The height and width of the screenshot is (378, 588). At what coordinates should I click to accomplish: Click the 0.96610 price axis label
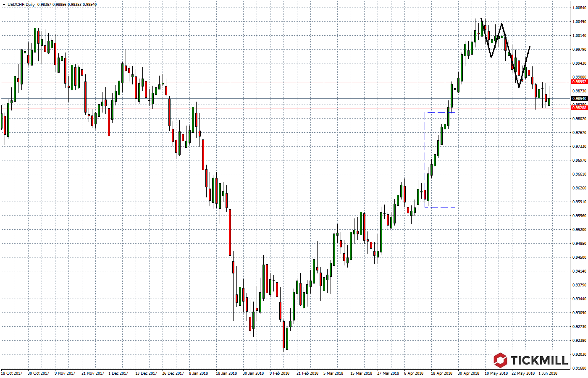coord(579,174)
